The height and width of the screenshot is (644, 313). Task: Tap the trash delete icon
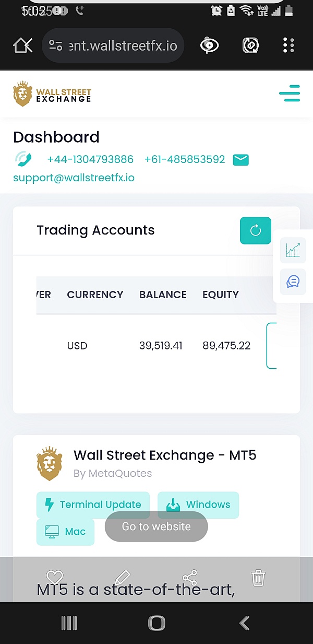258,578
